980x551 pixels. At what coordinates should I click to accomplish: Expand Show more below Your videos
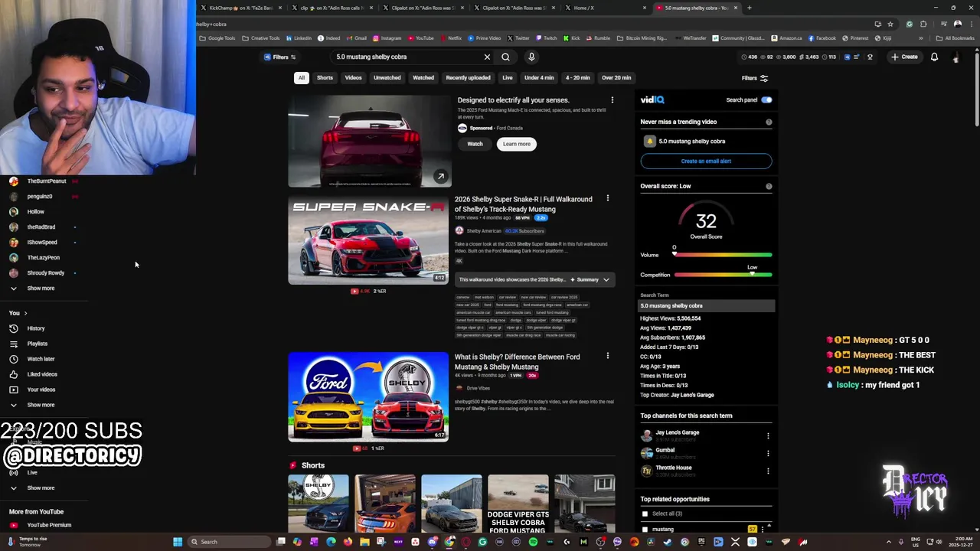coord(41,405)
